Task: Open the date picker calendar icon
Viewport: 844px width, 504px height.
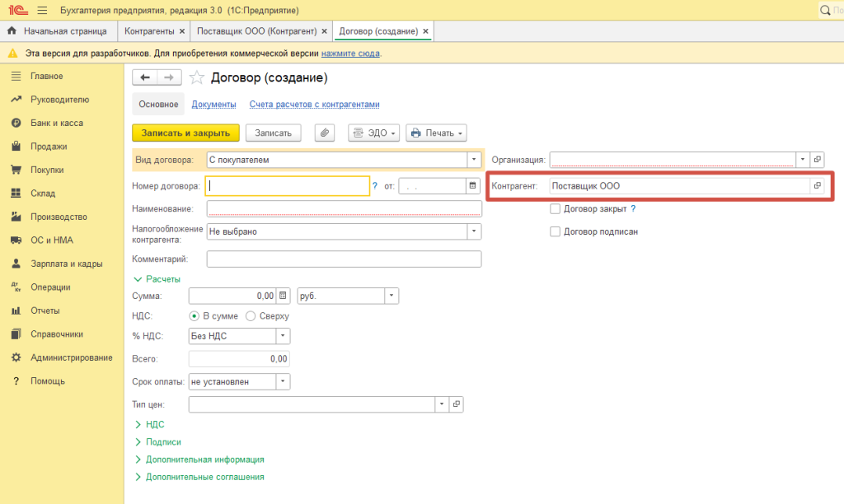Action: (x=473, y=186)
